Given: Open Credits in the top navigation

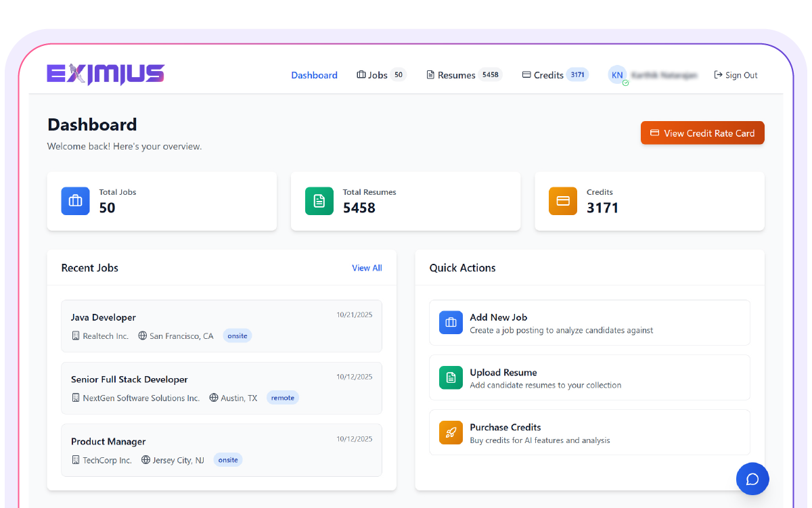Looking at the screenshot, I should 548,75.
